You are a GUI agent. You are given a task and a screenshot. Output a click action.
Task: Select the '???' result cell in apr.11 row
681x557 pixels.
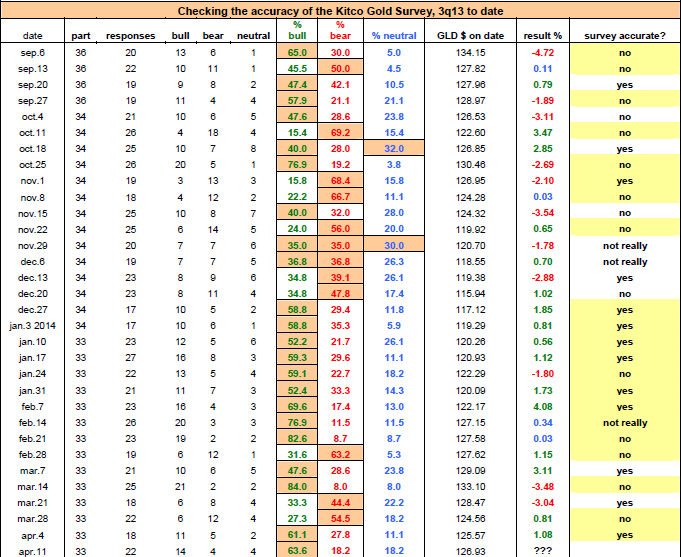(x=542, y=551)
